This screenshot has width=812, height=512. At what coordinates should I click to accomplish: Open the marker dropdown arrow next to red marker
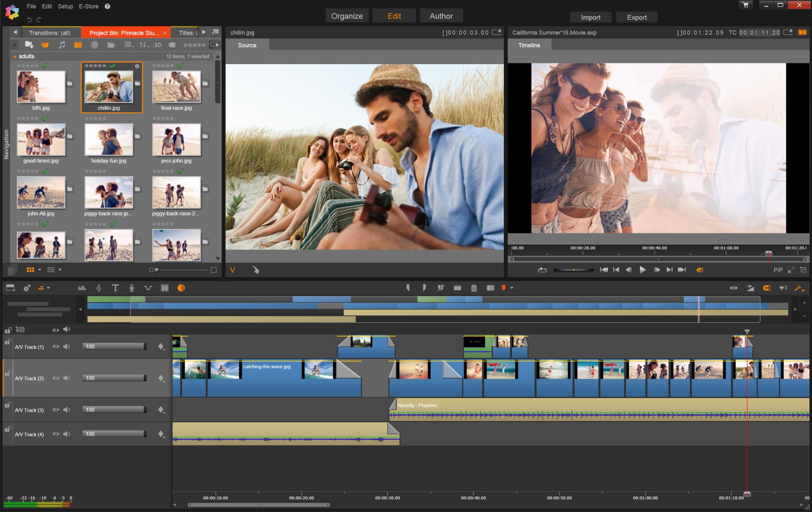click(512, 288)
